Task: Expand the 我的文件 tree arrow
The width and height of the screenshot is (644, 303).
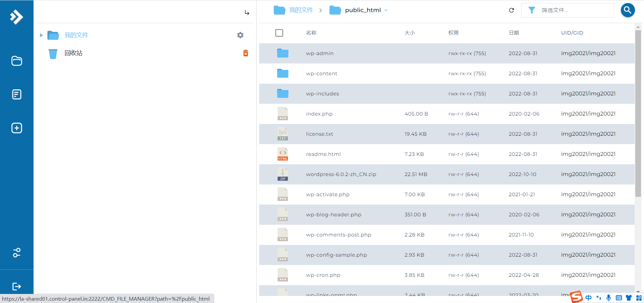Action: click(x=41, y=35)
